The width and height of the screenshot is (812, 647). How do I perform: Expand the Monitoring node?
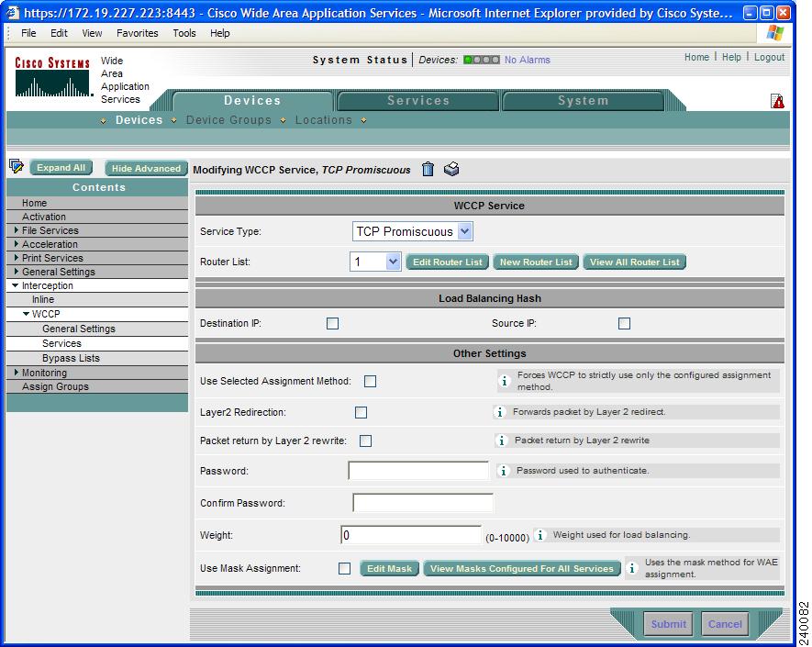coord(17,373)
